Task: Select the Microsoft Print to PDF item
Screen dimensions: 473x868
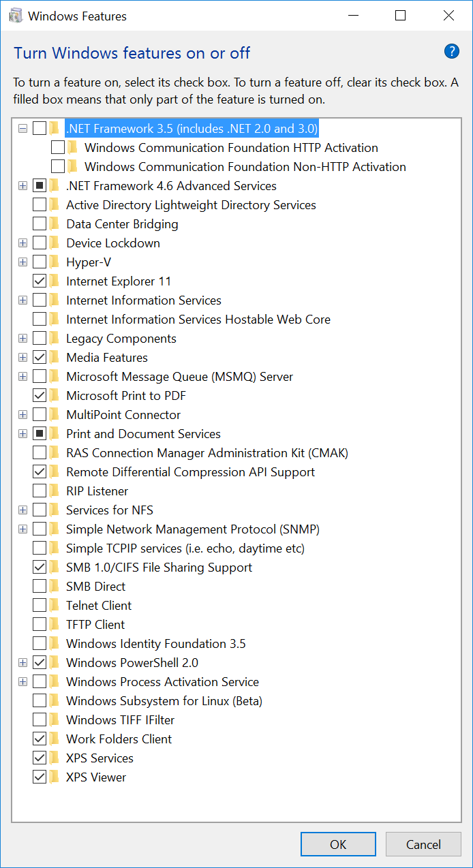Action: (x=125, y=396)
